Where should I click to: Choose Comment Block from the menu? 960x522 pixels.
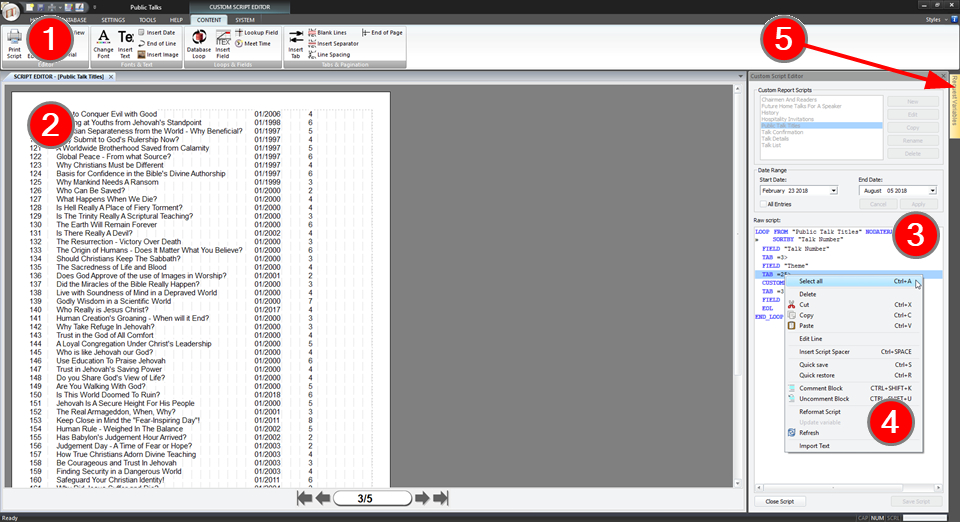tap(853, 388)
